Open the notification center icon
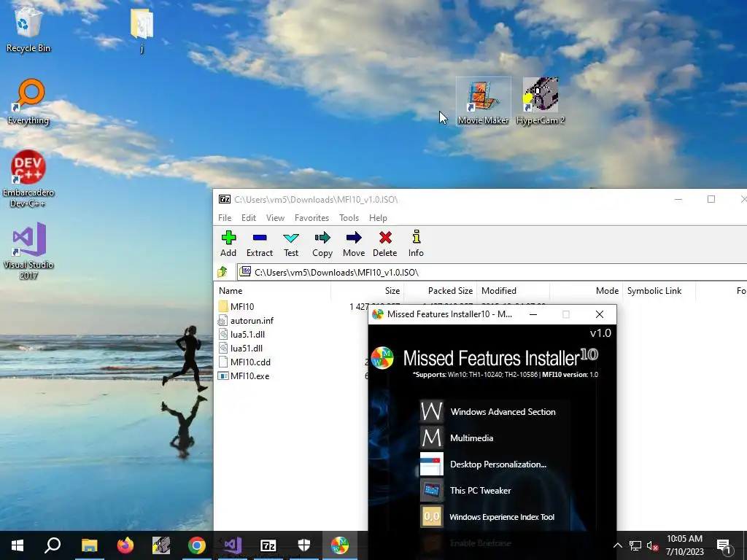This screenshot has width=747, height=560. (x=724, y=546)
